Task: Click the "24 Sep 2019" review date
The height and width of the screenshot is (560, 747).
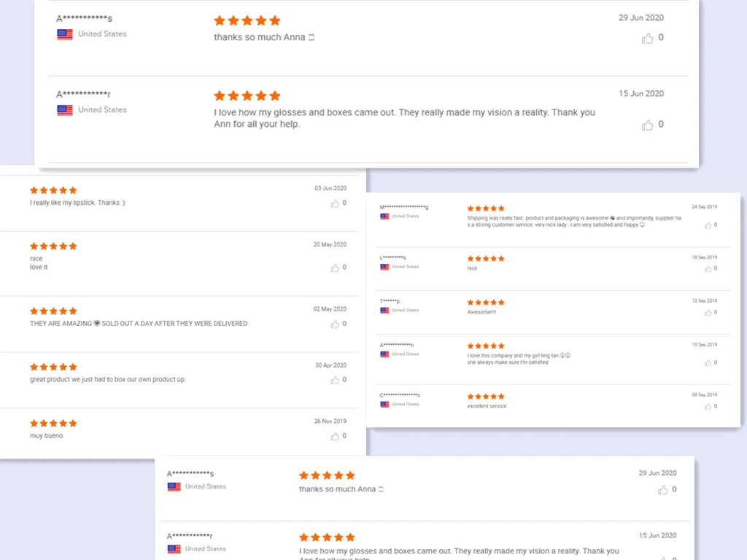Action: pyautogui.click(x=705, y=207)
